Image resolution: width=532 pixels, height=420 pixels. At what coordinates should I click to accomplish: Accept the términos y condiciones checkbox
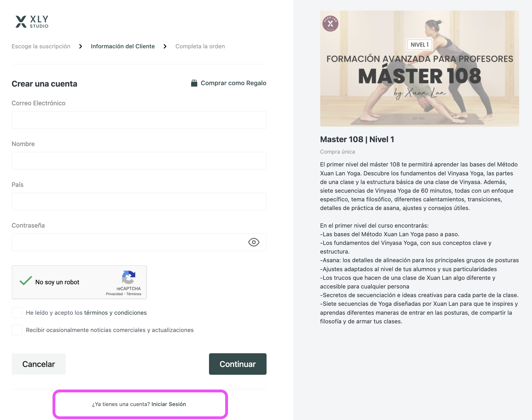pos(17,313)
